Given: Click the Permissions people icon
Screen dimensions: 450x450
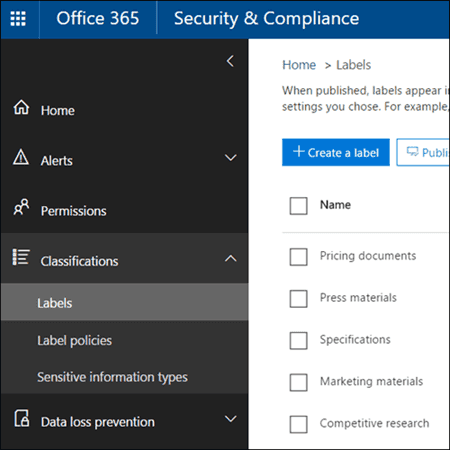Looking at the screenshot, I should tap(21, 207).
